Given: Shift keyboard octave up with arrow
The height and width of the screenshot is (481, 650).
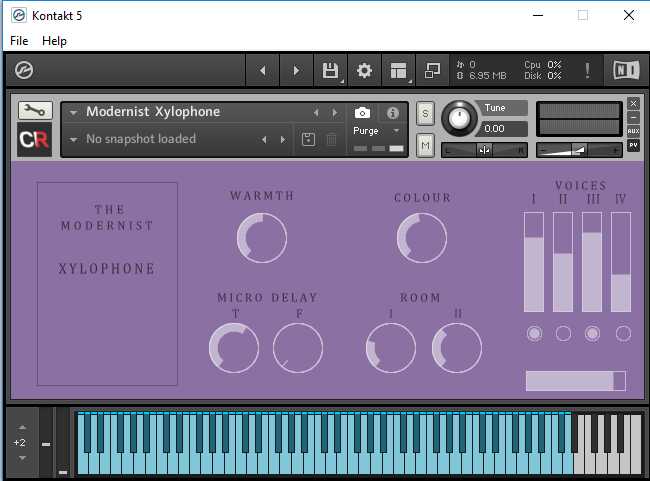Looking at the screenshot, I should pos(22,427).
